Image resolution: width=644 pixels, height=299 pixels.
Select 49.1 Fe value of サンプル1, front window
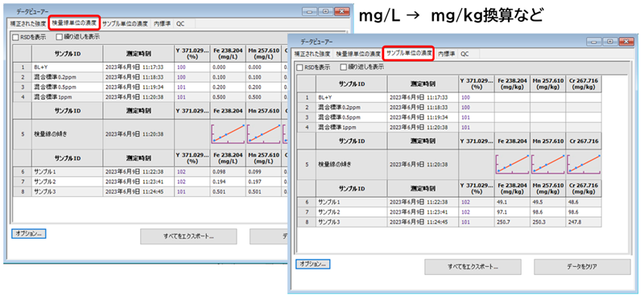point(512,203)
